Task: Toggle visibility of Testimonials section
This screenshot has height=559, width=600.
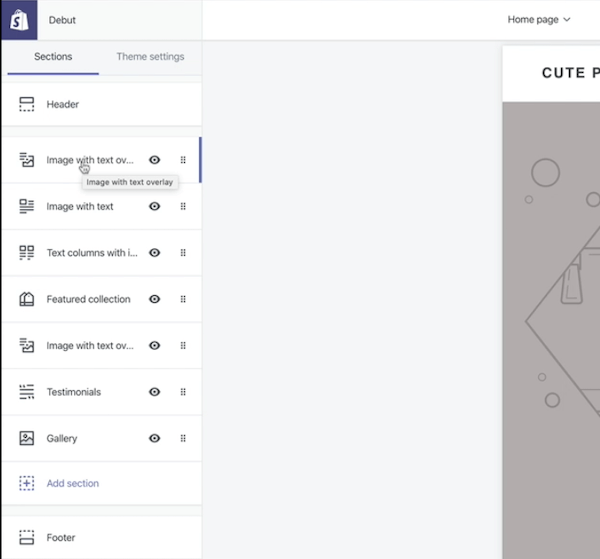Action: tap(155, 392)
